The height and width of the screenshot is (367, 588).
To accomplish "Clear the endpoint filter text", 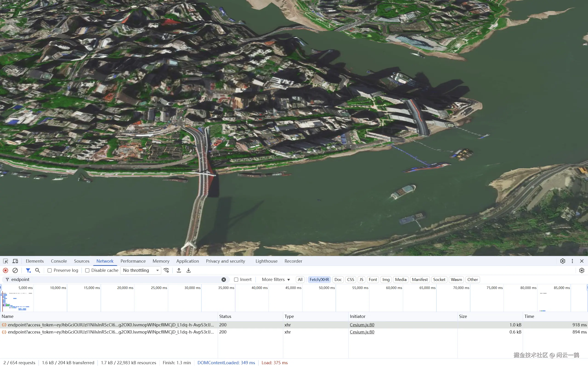I will pos(223,280).
